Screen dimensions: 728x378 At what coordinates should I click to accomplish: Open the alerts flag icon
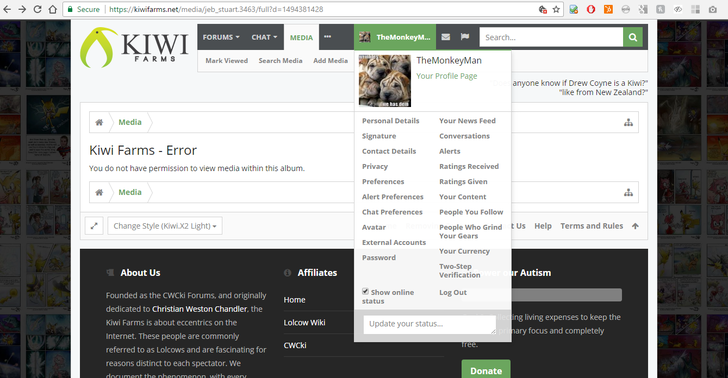click(x=465, y=37)
